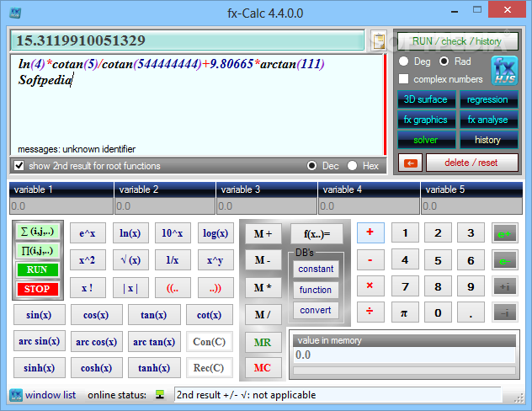Click the green e- exponent button
This screenshot has width=532, height=411.
pyautogui.click(x=504, y=260)
